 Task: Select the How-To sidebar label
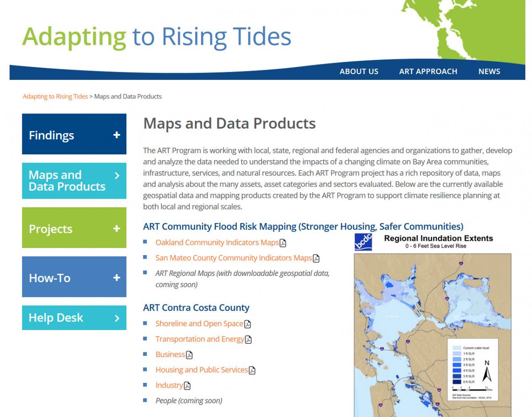pos(50,278)
